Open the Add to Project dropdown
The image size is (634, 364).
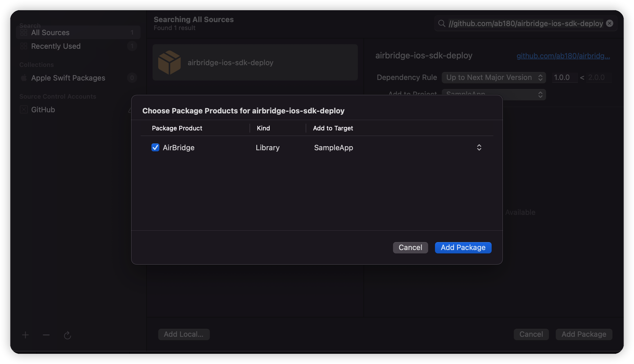(494, 94)
